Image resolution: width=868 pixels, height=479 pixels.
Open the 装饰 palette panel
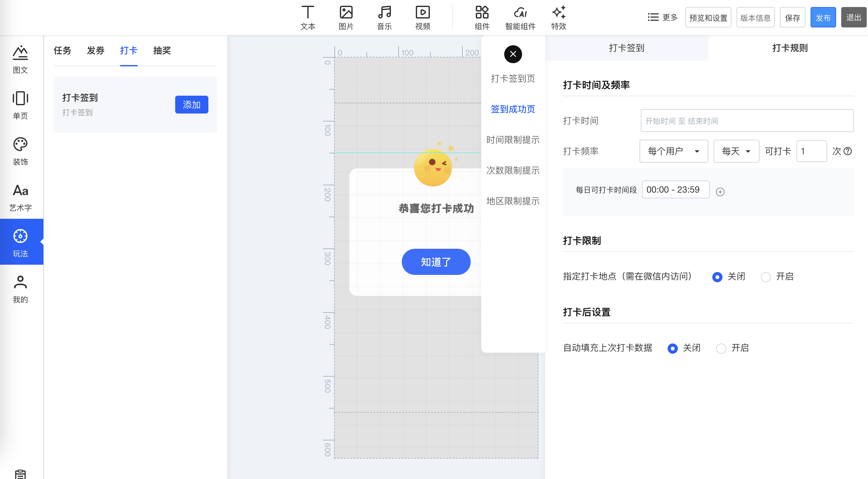[20, 151]
